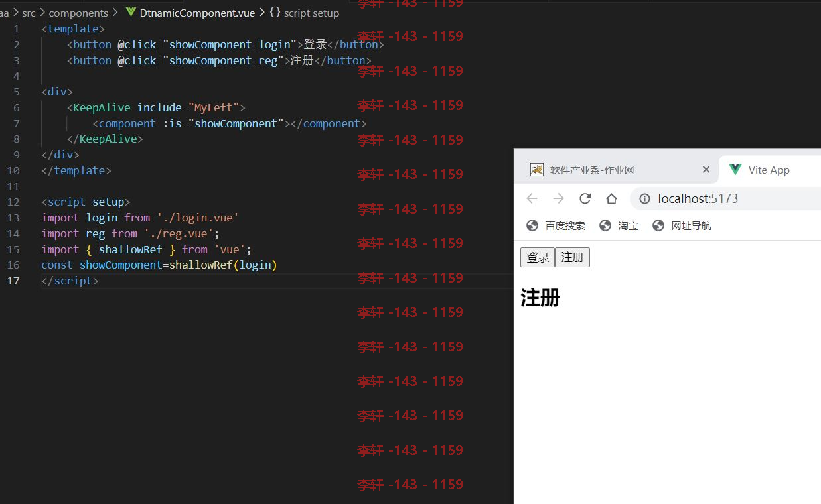
Task: Click the globe icon beside 淘宝 bookmark
Action: [605, 225]
